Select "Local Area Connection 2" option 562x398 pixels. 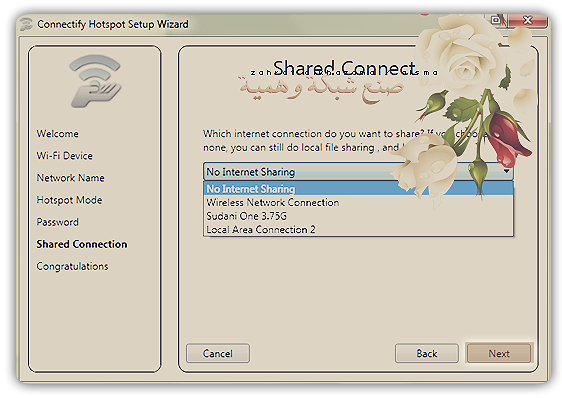pos(358,229)
